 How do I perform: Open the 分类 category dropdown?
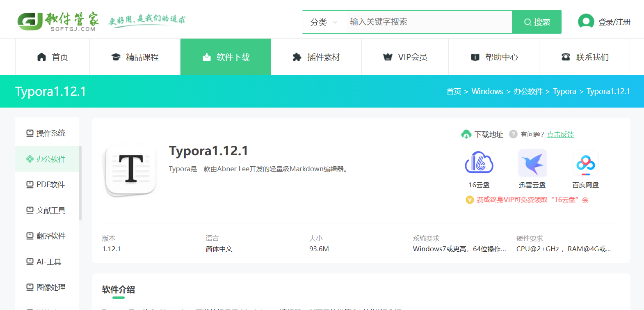pos(324,22)
